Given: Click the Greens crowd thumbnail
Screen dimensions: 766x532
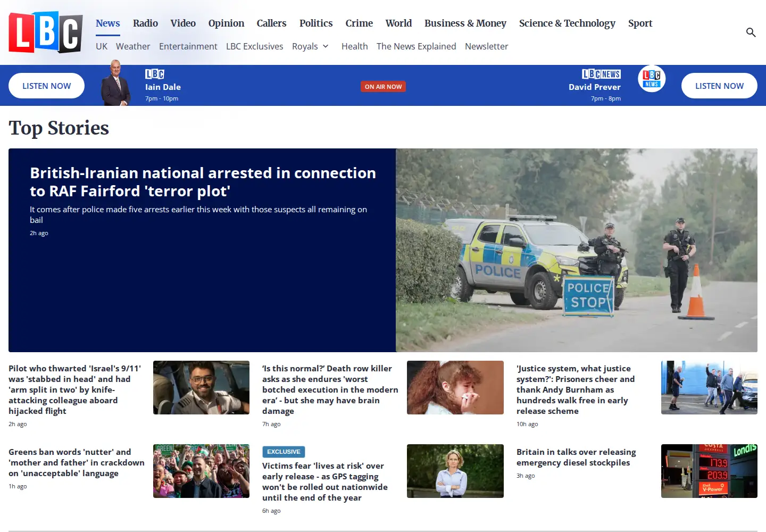Looking at the screenshot, I should (x=201, y=471).
